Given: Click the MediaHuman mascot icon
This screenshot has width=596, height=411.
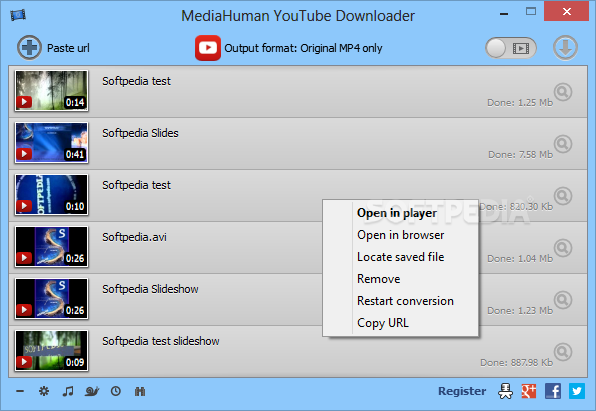Looking at the screenshot, I should (506, 391).
